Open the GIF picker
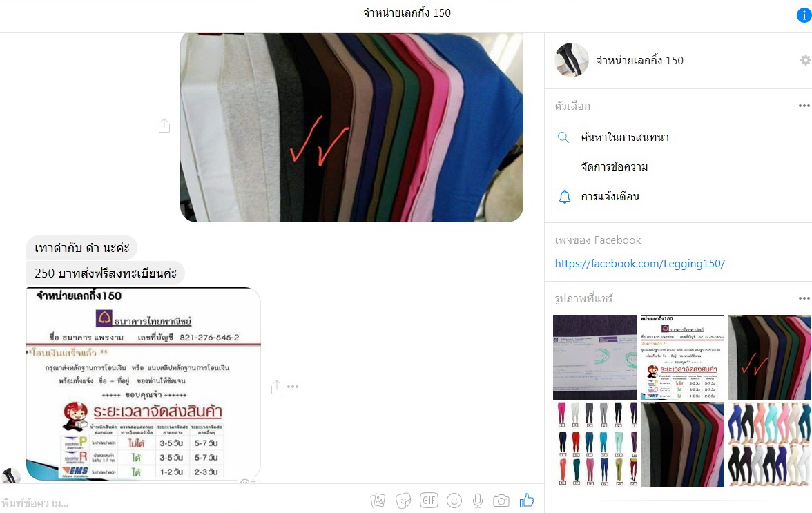 (x=429, y=500)
